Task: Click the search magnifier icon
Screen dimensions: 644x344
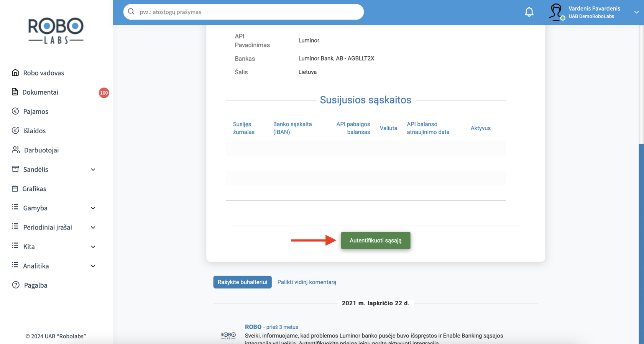Action: pos(131,11)
